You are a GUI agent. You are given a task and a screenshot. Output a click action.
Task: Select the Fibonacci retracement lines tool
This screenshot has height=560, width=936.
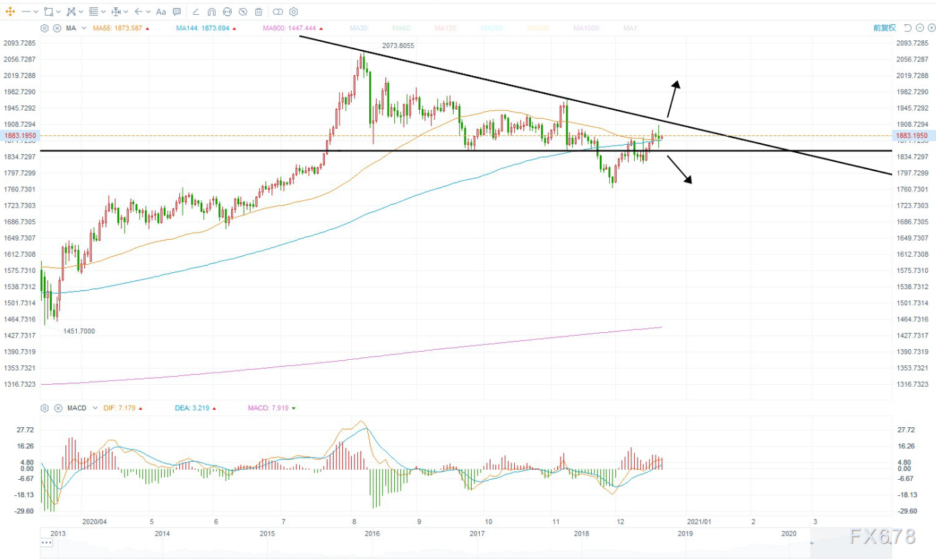pyautogui.click(x=94, y=11)
